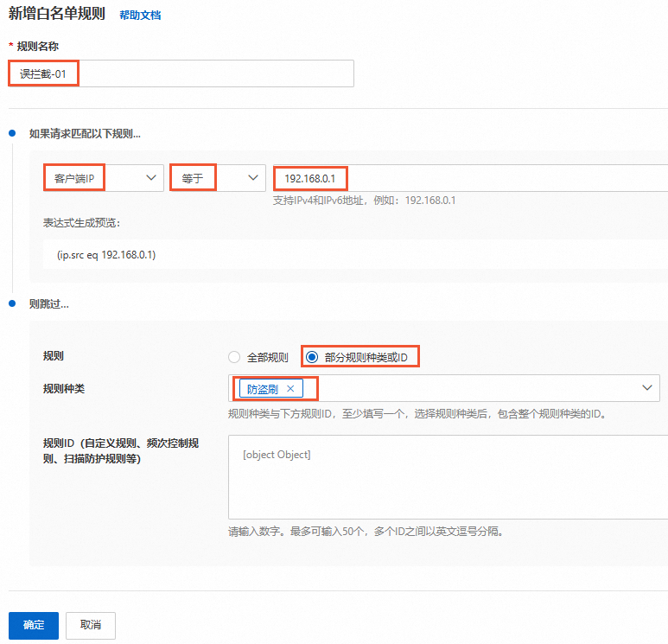Click the 表达式生成预览 label

tap(82, 223)
